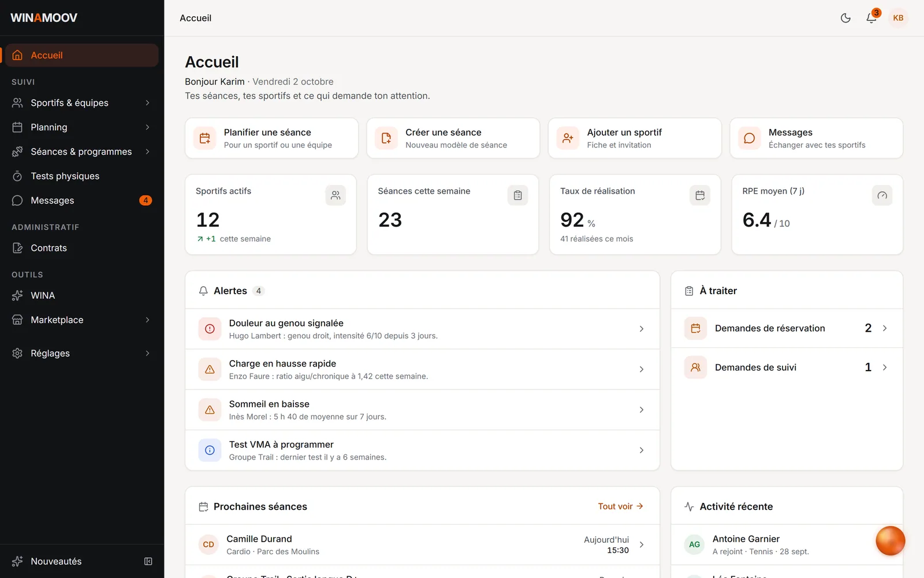Open Tests physiques in the sidebar

pos(82,176)
